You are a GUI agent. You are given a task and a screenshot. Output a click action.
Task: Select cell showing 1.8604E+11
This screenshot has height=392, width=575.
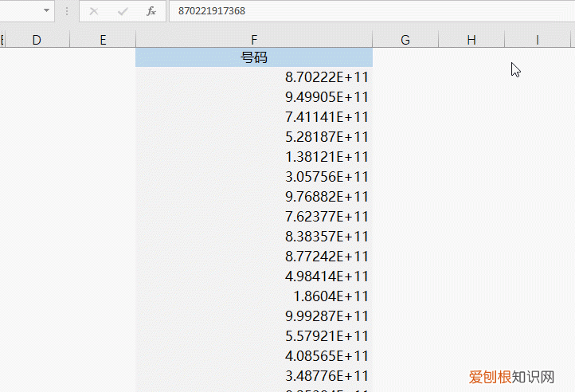(253, 296)
